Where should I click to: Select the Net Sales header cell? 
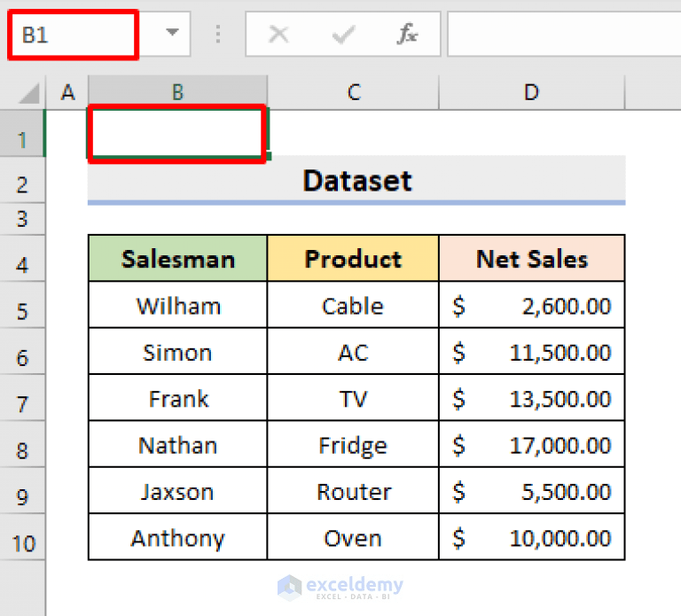click(532, 259)
